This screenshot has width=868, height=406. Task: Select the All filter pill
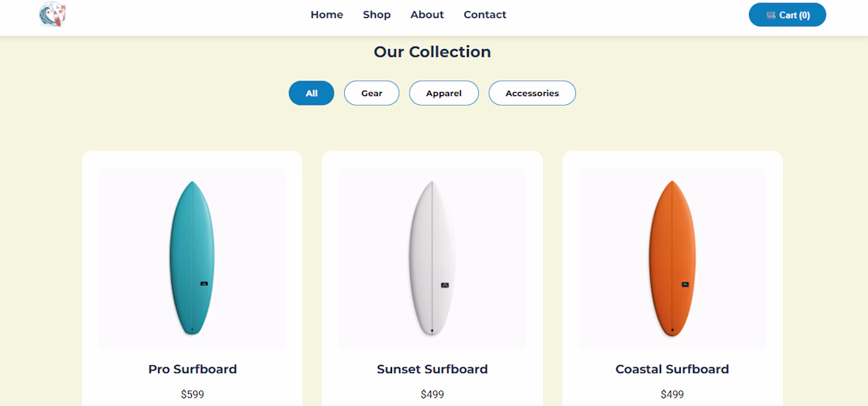tap(312, 93)
